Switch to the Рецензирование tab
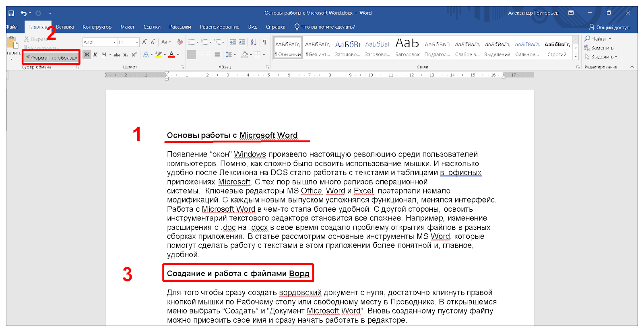Image resolution: width=644 pixels, height=332 pixels. point(219,27)
